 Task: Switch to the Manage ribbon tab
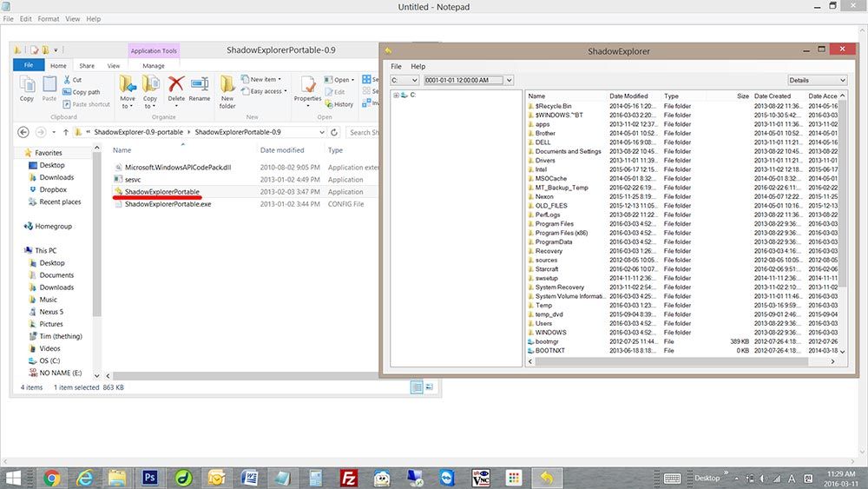(x=154, y=65)
